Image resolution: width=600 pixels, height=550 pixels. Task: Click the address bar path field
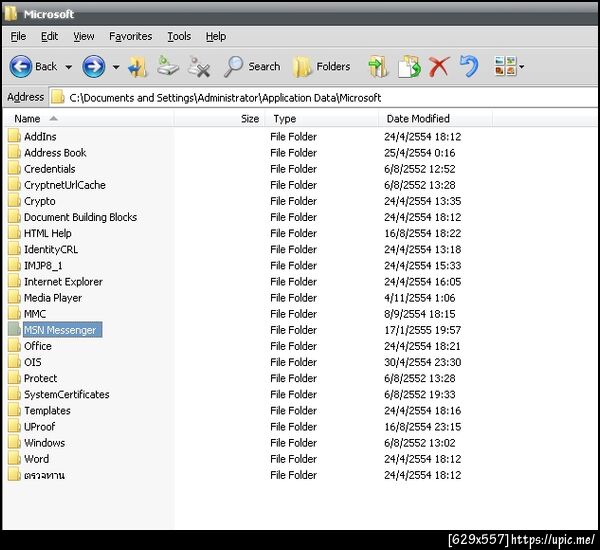324,98
